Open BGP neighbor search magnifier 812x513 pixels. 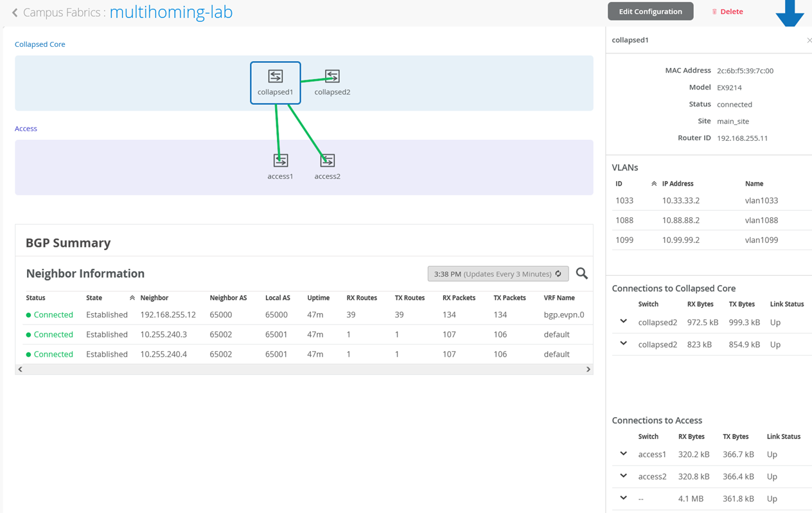pos(581,274)
